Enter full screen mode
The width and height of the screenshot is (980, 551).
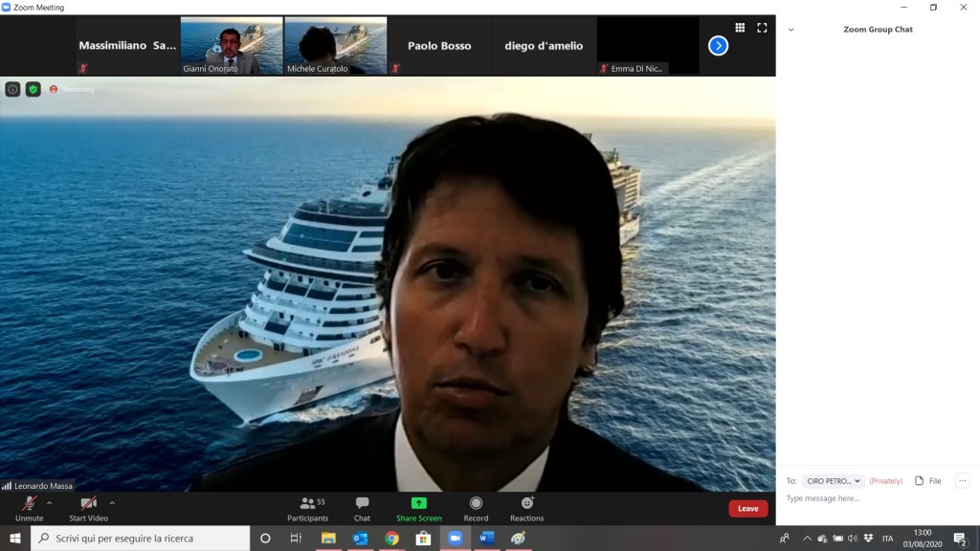pos(762,28)
